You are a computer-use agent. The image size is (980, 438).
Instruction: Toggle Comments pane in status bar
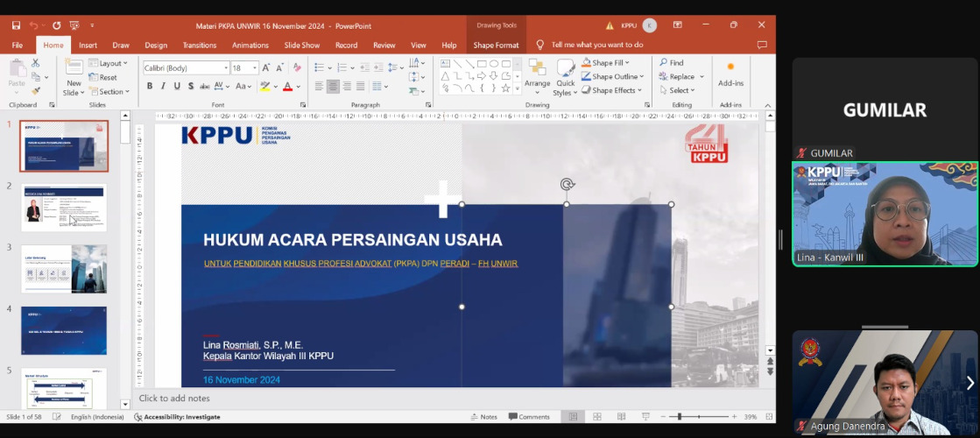529,417
